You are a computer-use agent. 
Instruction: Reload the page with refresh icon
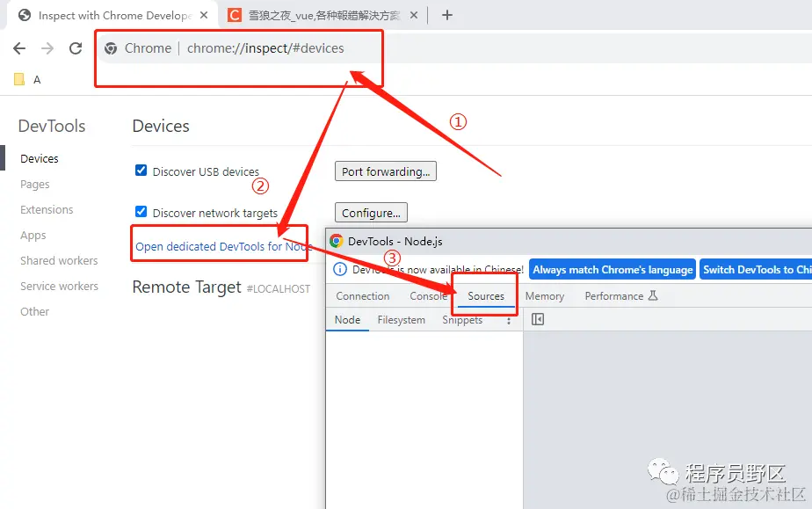pyautogui.click(x=76, y=48)
